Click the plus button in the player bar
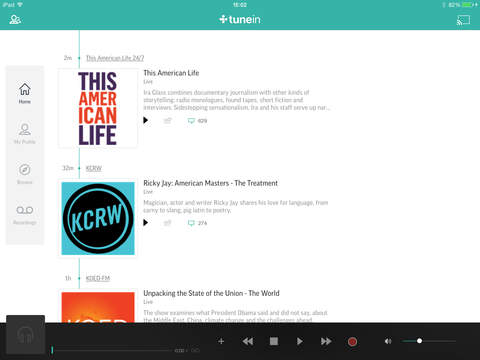480x360 pixels. coord(221,341)
